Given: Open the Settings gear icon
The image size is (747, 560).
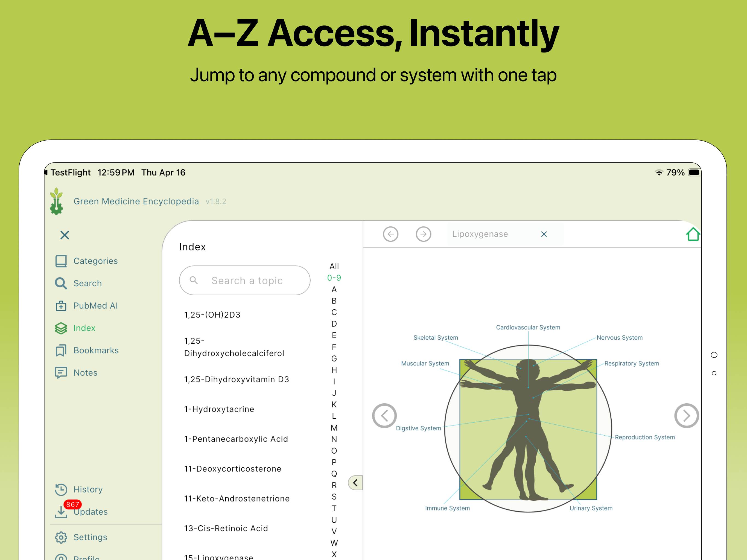Looking at the screenshot, I should 61,537.
